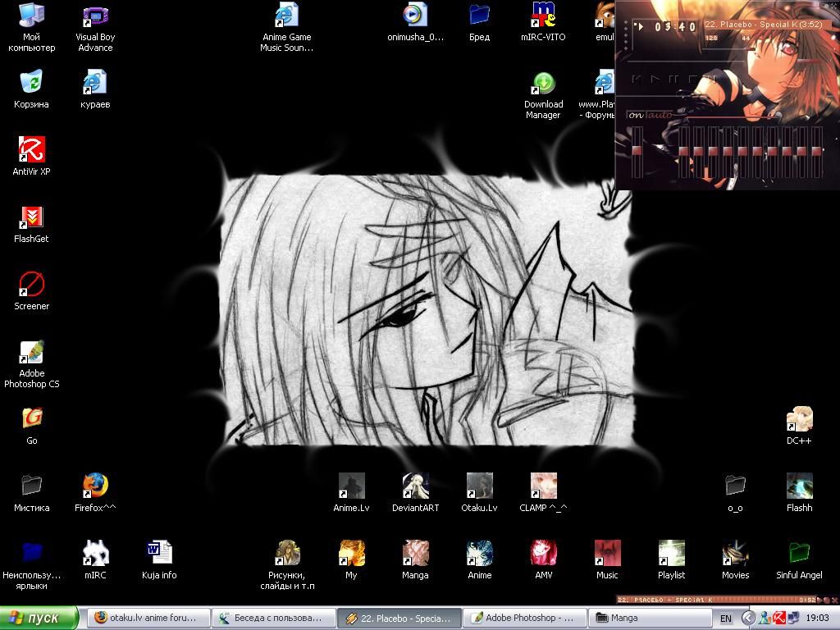Image resolution: width=840 pixels, height=630 pixels.
Task: Open the Anime Game Music Soun... shortcut
Action: click(x=286, y=28)
